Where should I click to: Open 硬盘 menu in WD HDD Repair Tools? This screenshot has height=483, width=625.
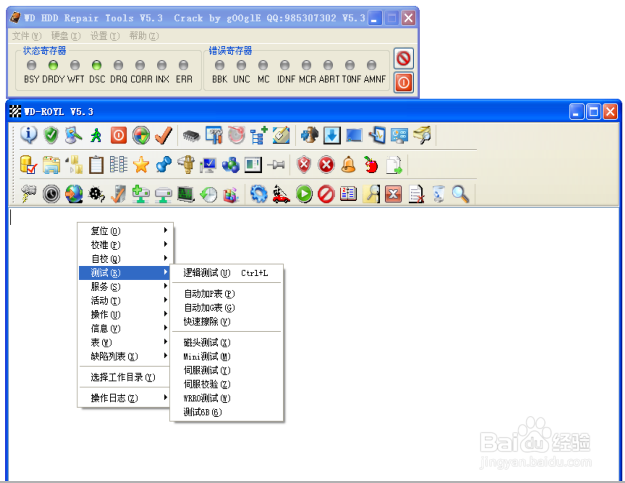66,36
